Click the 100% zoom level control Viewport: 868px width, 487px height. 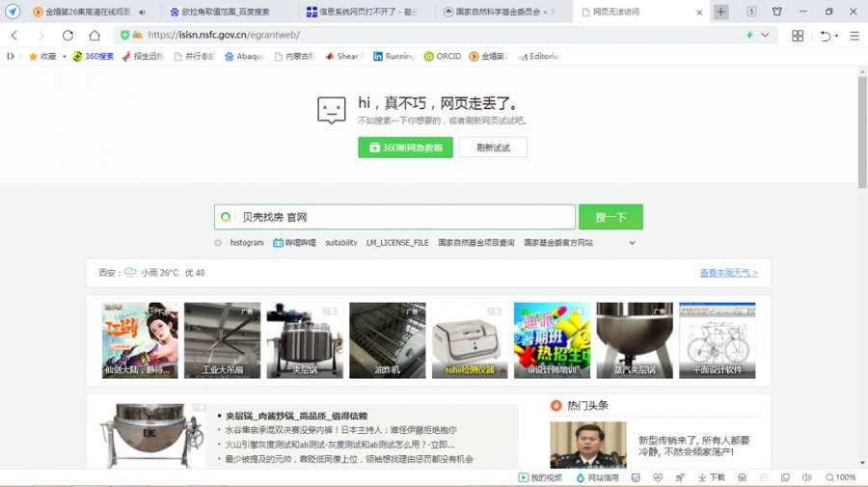click(x=840, y=477)
